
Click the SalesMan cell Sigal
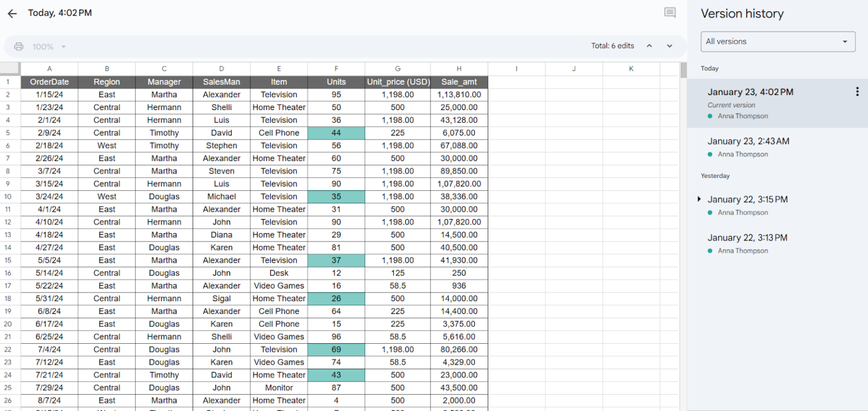(x=222, y=299)
